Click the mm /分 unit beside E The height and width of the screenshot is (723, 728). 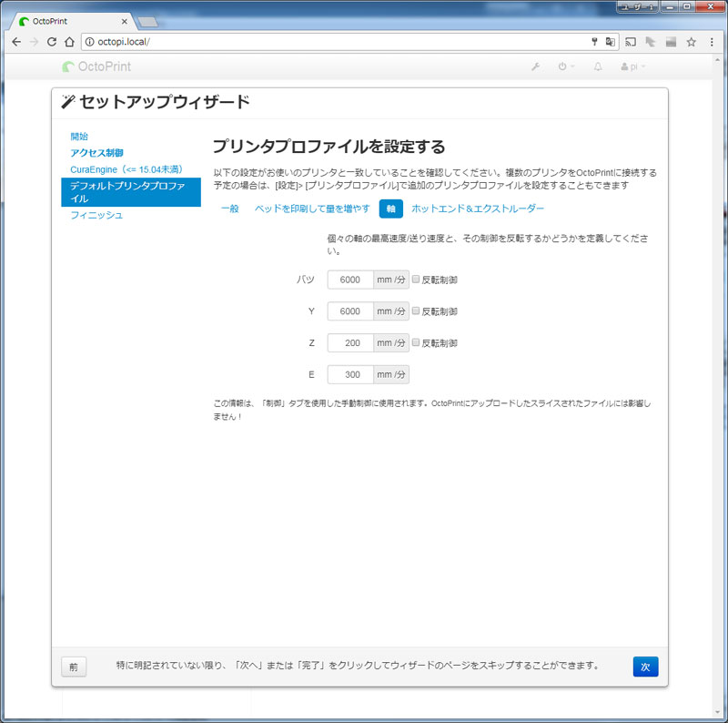tap(391, 374)
